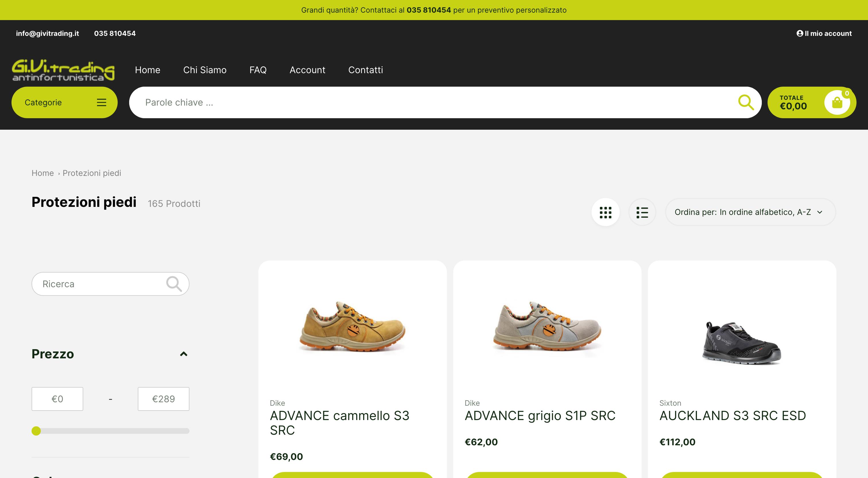Switch to list view layout
Screen dimensions: 868x478
tap(642, 212)
